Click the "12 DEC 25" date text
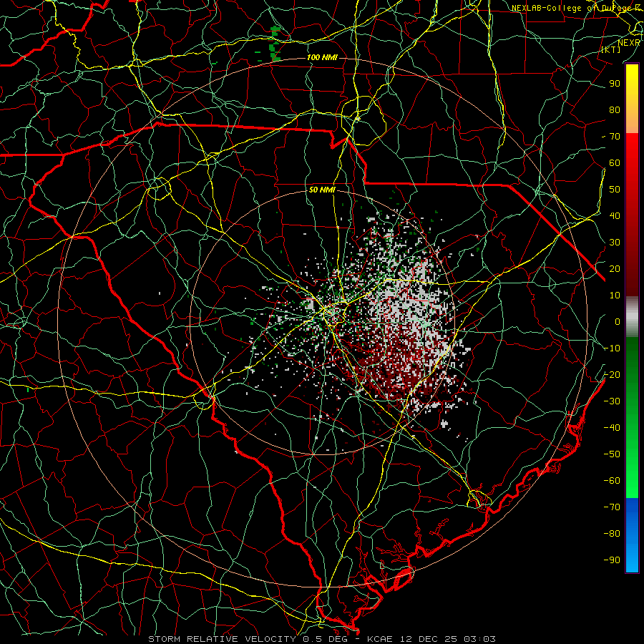 [x=429, y=639]
